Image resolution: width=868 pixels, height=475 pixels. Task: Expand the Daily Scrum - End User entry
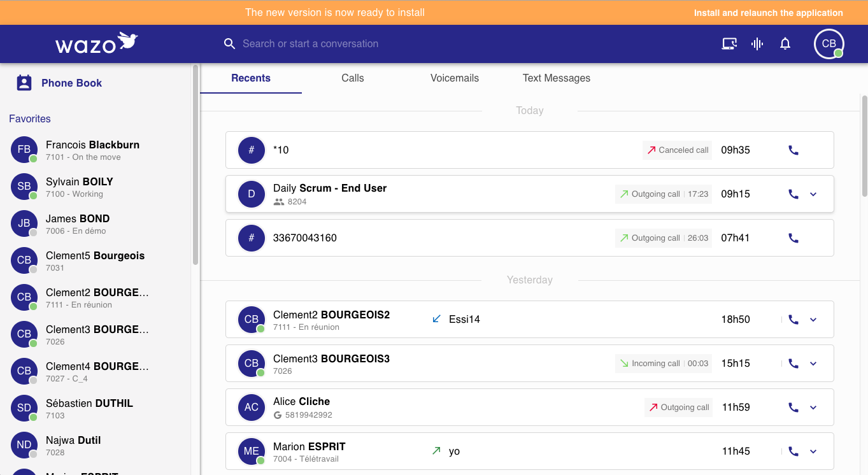point(813,194)
